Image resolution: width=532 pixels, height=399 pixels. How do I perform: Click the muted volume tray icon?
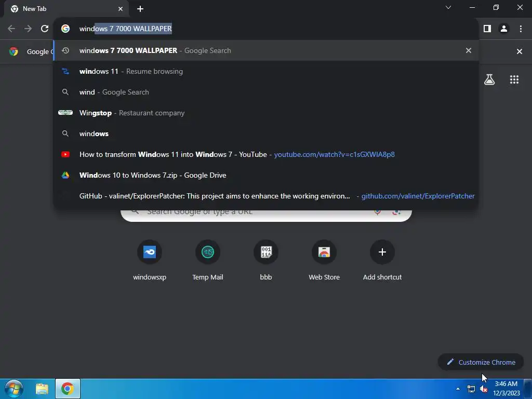484,389
